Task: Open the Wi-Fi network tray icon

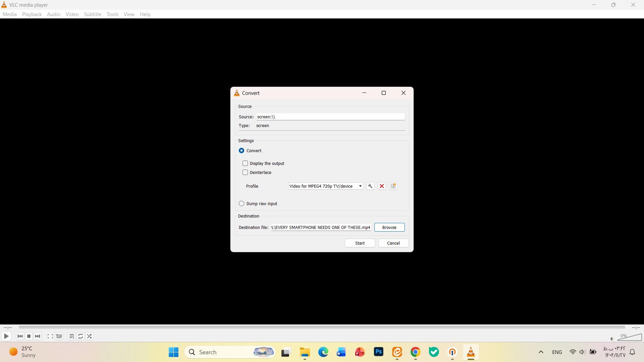Action: click(x=573, y=352)
